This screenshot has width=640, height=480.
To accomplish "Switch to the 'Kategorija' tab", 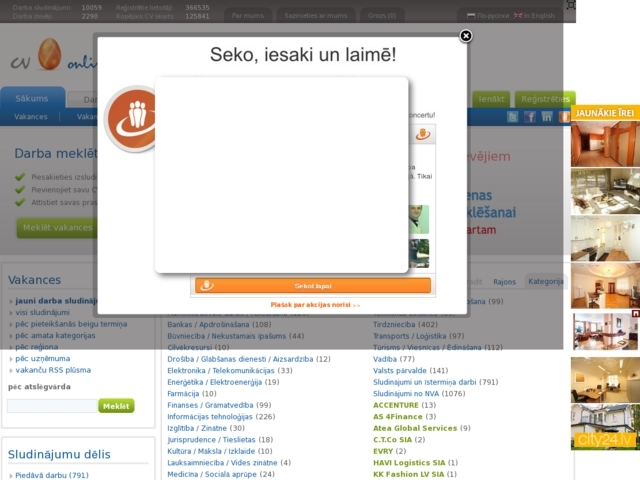I will [546, 282].
